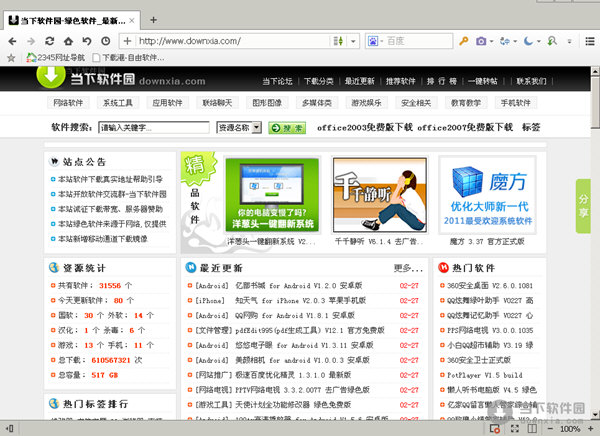Image resolution: width=600 pixels, height=436 pixels.
Task: Click the camera screenshot icon
Action: (481, 41)
